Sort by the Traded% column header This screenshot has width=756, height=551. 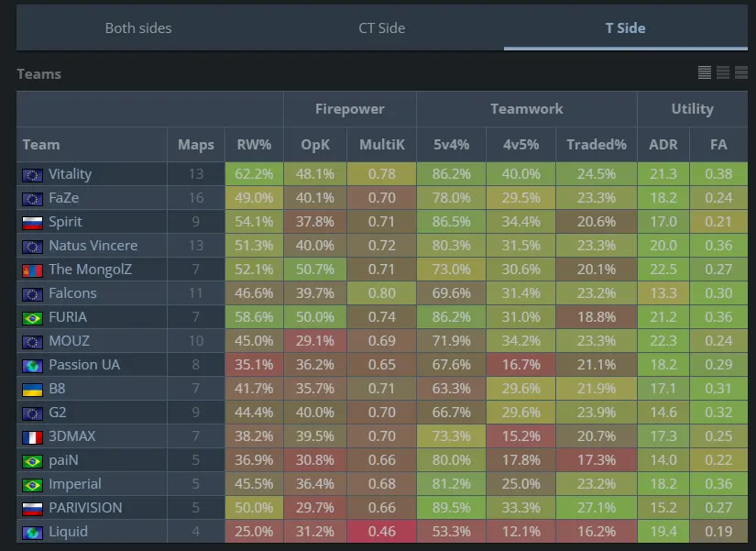(x=596, y=145)
